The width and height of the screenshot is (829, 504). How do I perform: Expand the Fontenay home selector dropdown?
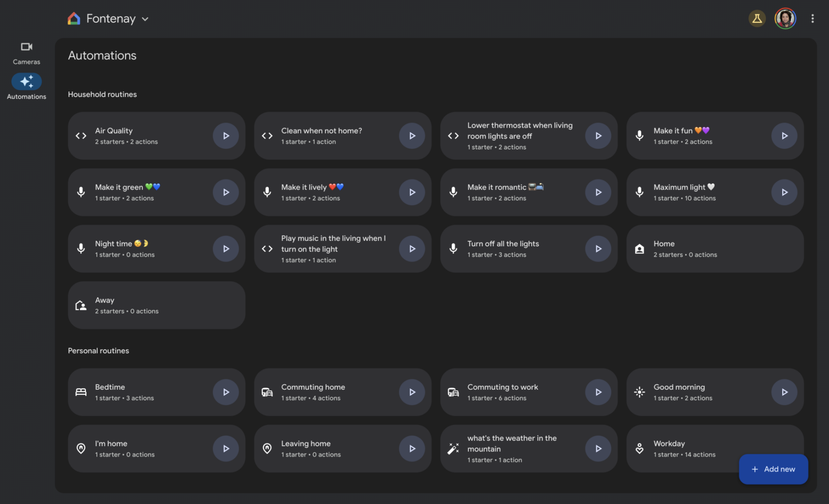pyautogui.click(x=145, y=19)
